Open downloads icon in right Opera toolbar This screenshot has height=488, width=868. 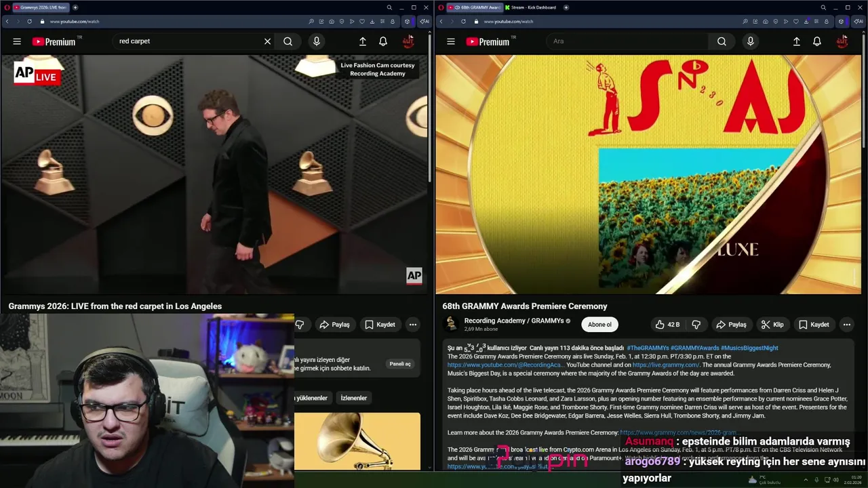click(x=806, y=21)
